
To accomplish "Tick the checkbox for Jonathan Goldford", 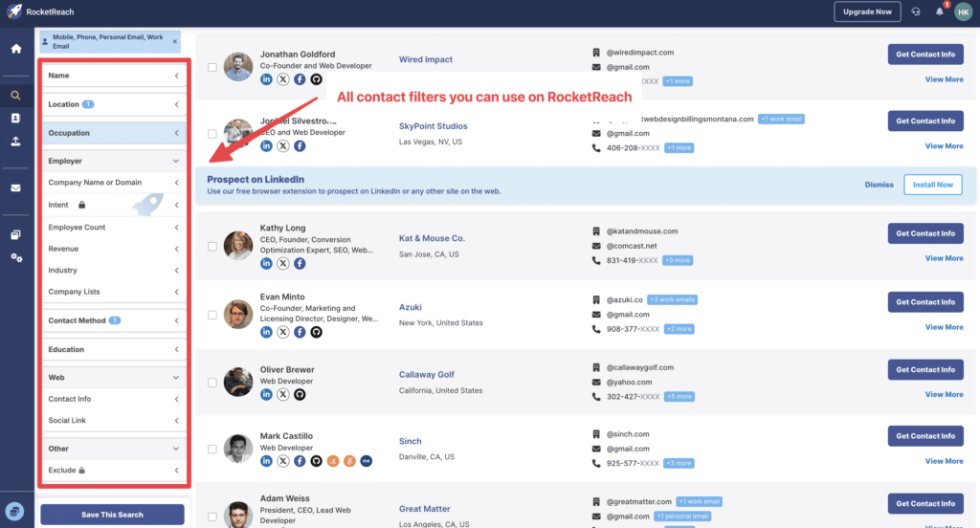I will 212,67.
